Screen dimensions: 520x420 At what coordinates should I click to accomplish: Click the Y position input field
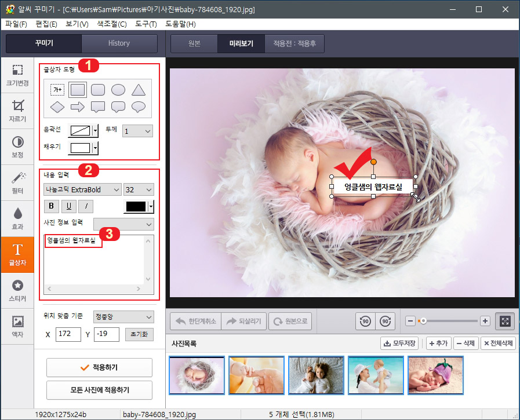pyautogui.click(x=107, y=334)
